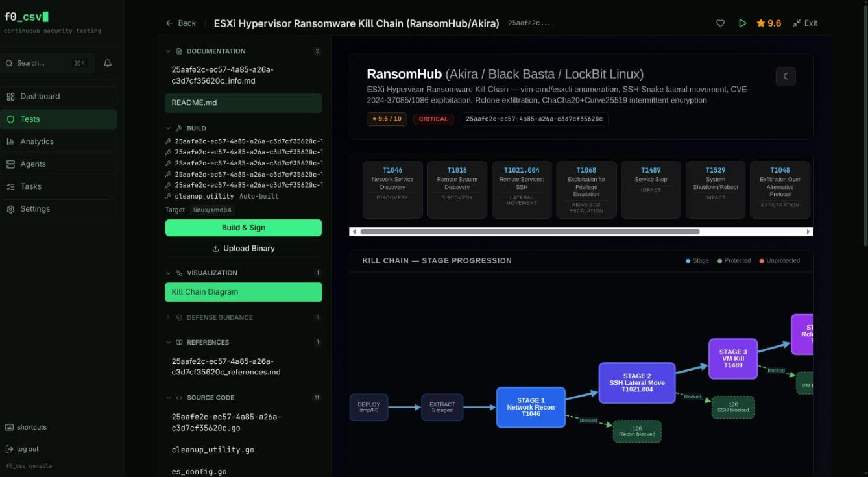Click the Analytics chart icon

[10, 141]
